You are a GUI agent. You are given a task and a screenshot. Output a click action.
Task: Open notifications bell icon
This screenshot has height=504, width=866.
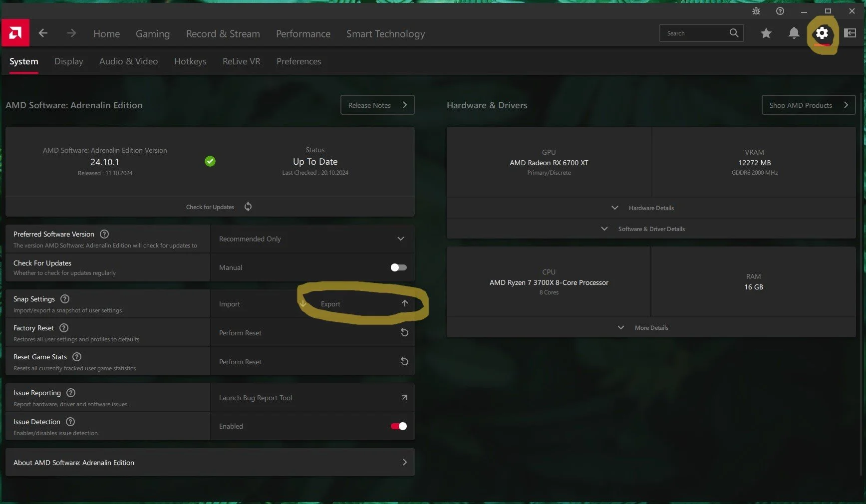coord(794,33)
